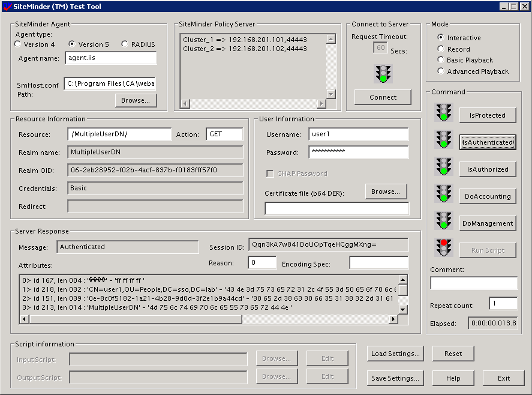Click left arrow of Attributes horizontal scrollbar
532x395 pixels.
tap(25, 319)
